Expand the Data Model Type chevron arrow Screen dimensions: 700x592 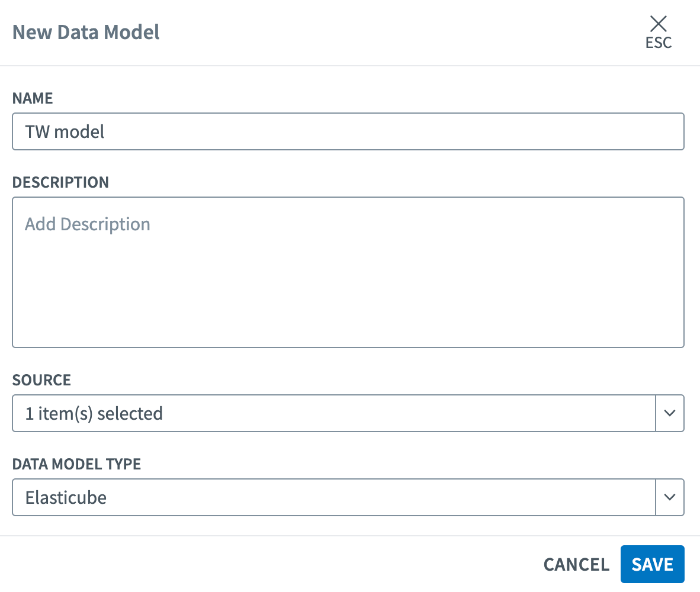pyautogui.click(x=670, y=497)
